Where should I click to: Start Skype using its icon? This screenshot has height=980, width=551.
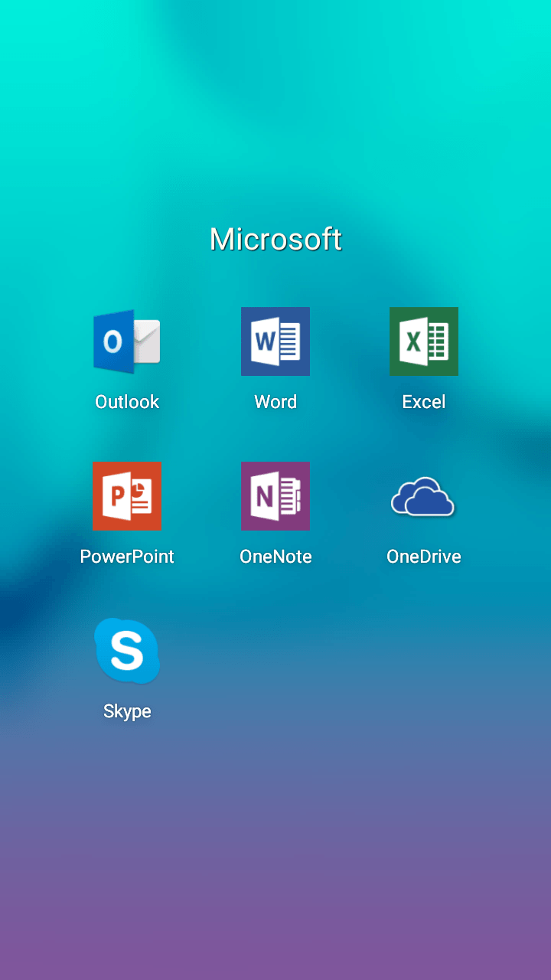(x=126, y=651)
